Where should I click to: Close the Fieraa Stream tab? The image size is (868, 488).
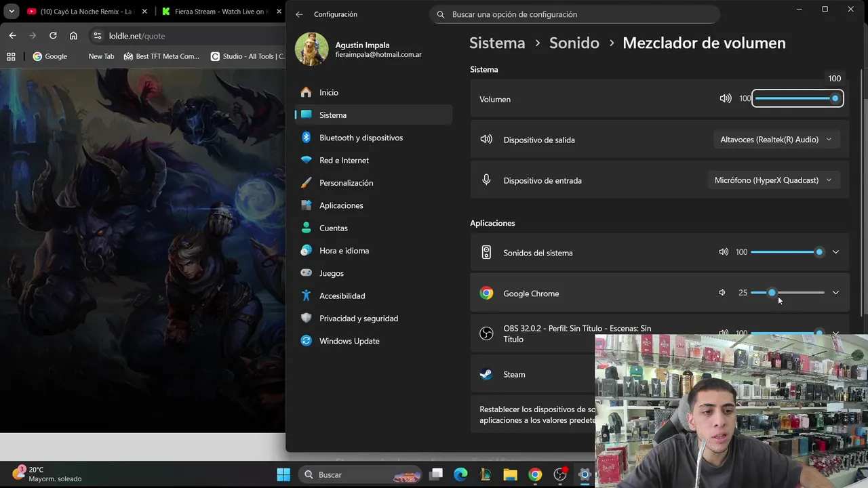click(279, 12)
